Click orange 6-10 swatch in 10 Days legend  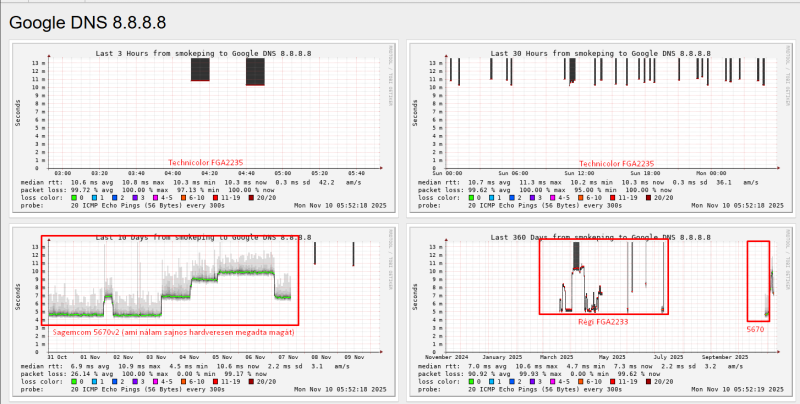[181, 381]
